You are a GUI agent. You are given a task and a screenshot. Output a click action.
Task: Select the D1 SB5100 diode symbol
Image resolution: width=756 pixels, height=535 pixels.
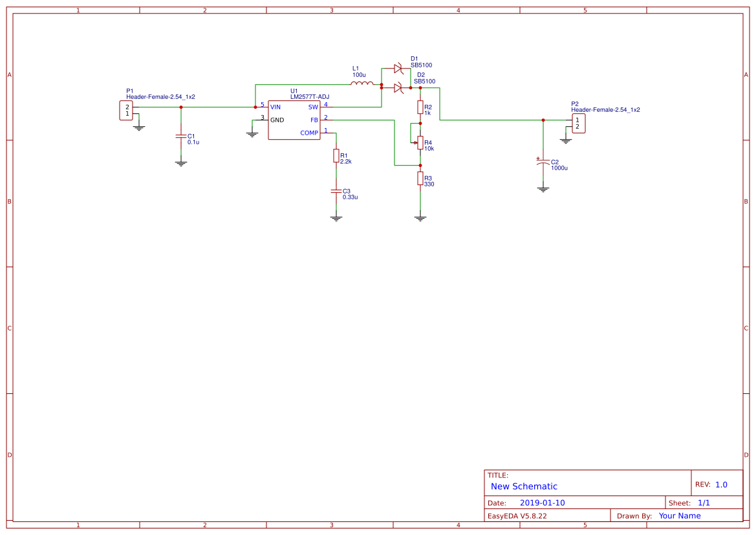click(398, 69)
